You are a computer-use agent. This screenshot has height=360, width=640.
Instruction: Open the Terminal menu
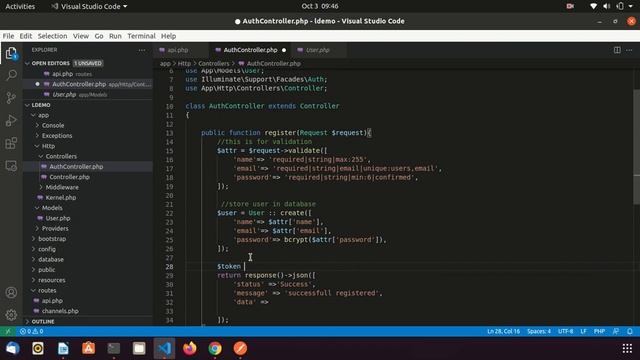[141, 36]
